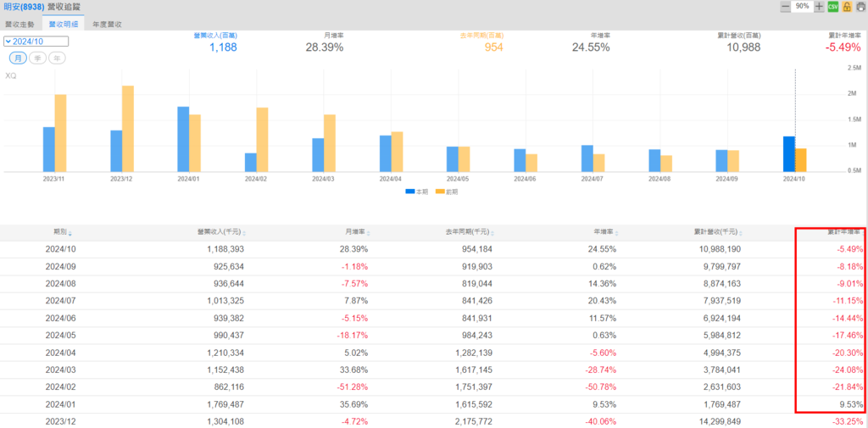Image resolution: width=868 pixels, height=428 pixels.
Task: Select the 月 period toggle
Action: coord(18,58)
